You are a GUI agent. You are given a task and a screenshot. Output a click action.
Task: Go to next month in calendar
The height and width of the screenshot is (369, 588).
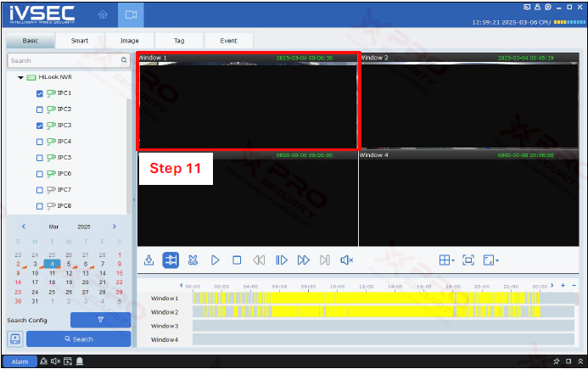click(x=114, y=227)
